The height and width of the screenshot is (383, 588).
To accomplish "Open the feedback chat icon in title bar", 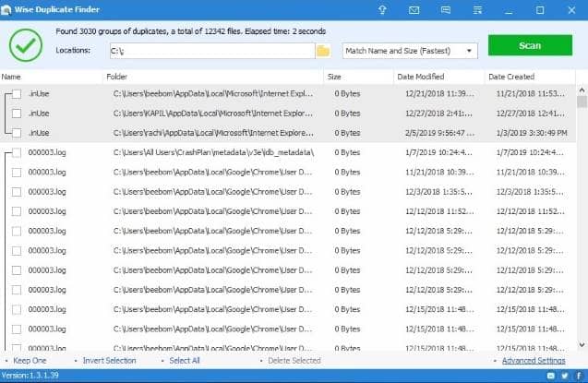I will 446,10.
